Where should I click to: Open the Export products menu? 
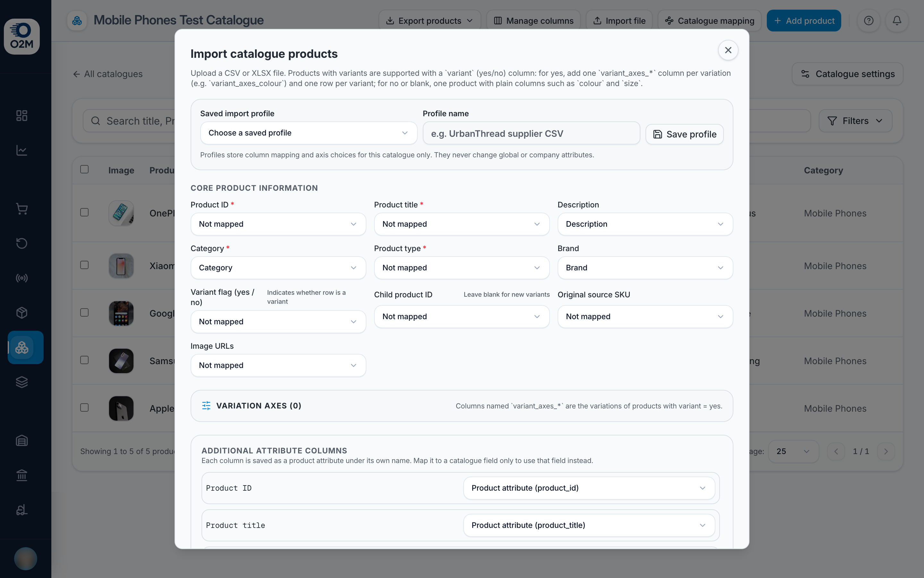coord(430,21)
